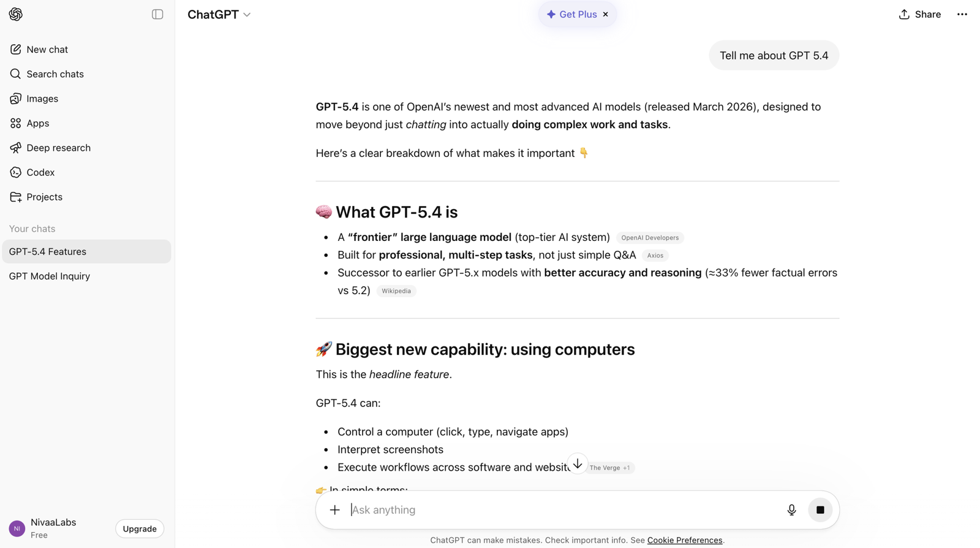
Task: Open the conversation options ellipsis menu
Action: [x=962, y=14]
